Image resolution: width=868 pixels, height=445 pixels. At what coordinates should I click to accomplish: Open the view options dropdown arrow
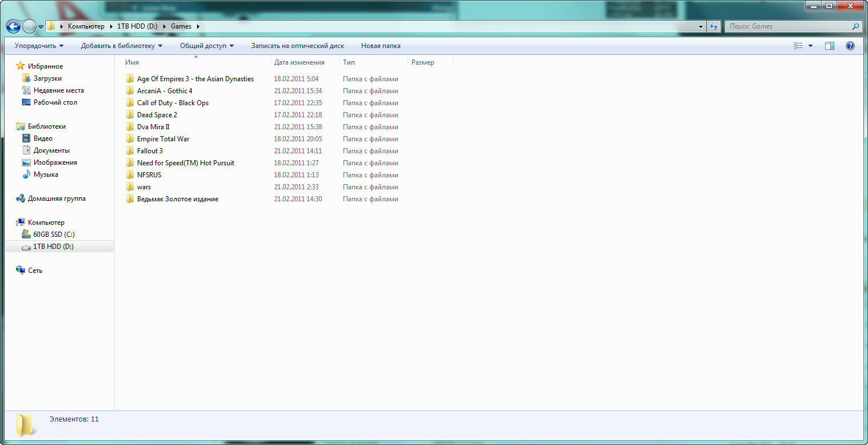click(810, 46)
